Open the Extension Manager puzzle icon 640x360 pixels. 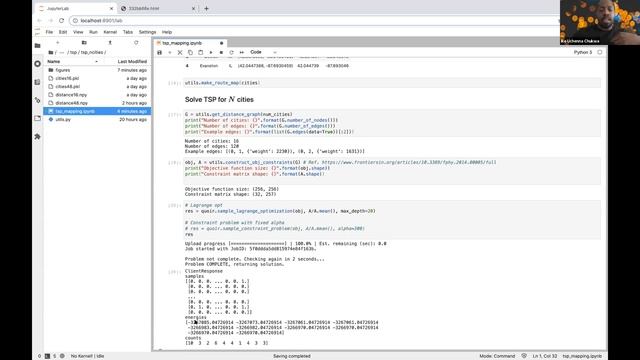point(38,136)
